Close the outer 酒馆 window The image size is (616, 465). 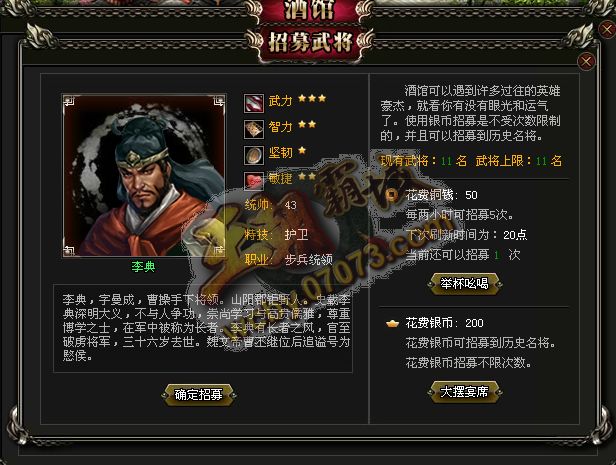pyautogui.click(x=607, y=29)
